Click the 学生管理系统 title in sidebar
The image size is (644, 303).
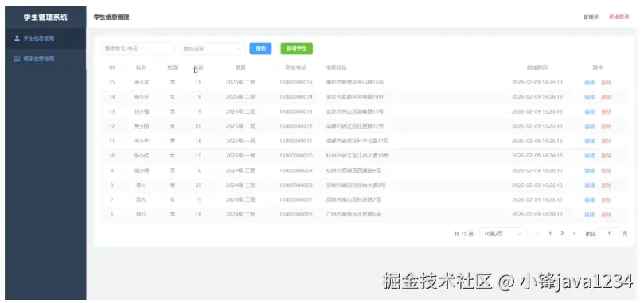pos(45,17)
